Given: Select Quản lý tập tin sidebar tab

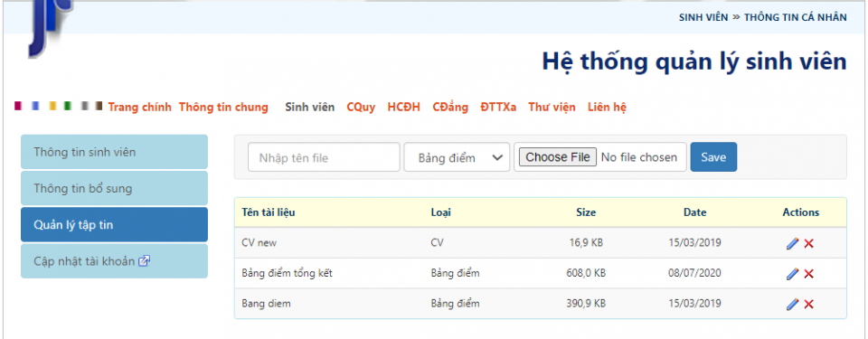Looking at the screenshot, I should (x=114, y=225).
